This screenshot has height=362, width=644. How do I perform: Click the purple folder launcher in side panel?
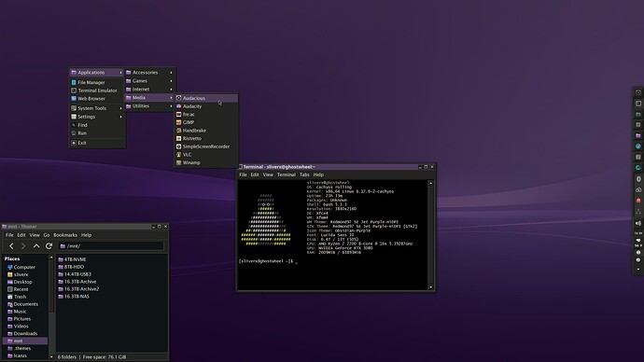pos(638,135)
